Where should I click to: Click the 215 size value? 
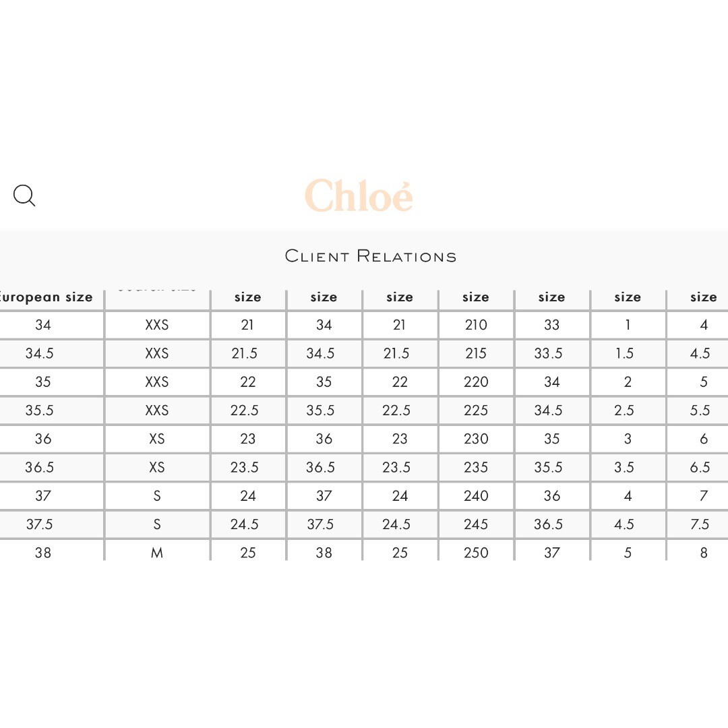coord(476,353)
